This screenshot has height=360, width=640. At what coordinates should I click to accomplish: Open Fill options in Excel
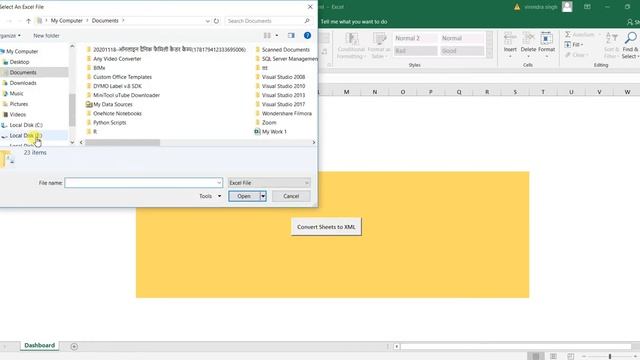click(573, 44)
